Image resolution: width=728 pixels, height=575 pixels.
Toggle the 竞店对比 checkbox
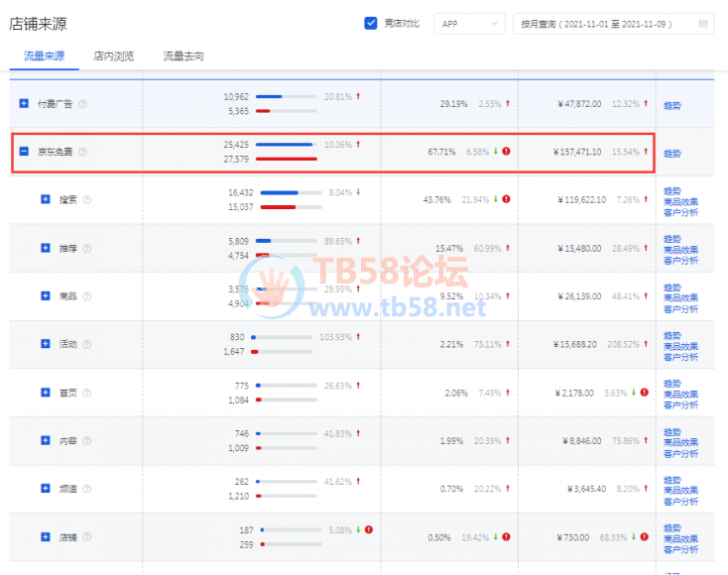371,23
